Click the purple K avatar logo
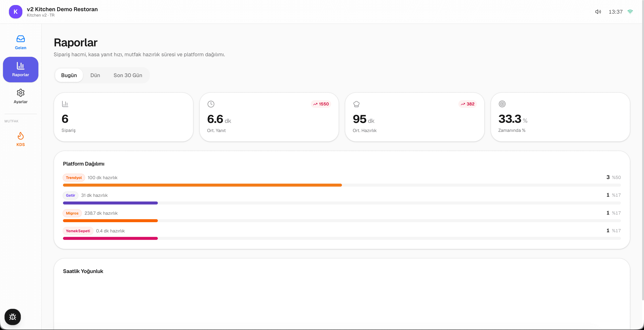This screenshot has height=330, width=644. pos(15,12)
